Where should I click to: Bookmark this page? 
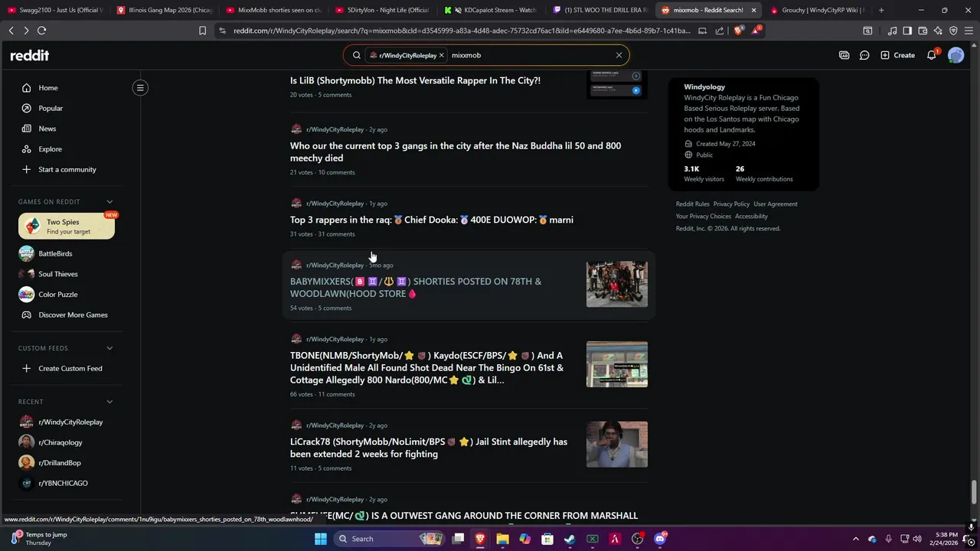202,31
